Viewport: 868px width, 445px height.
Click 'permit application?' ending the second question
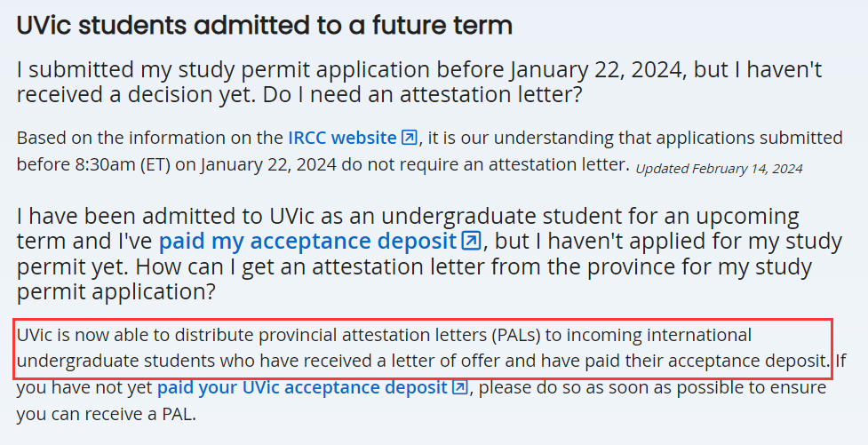click(115, 291)
